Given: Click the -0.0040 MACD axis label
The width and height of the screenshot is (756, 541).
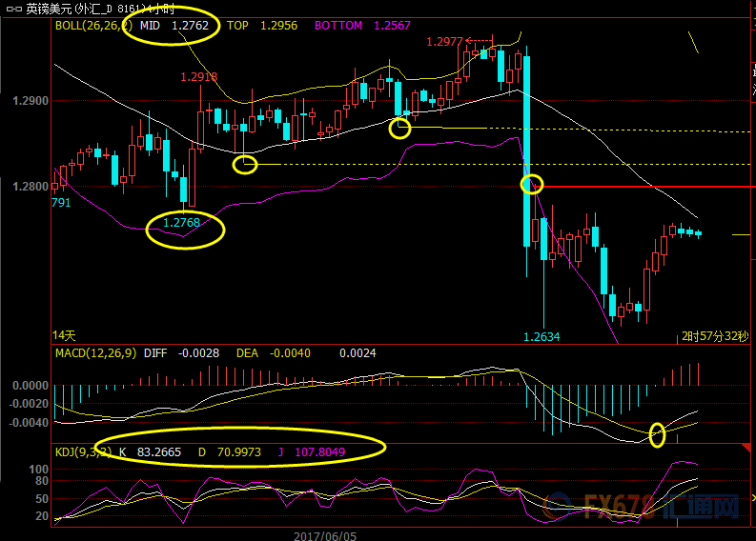Looking at the screenshot, I should click(x=29, y=423).
